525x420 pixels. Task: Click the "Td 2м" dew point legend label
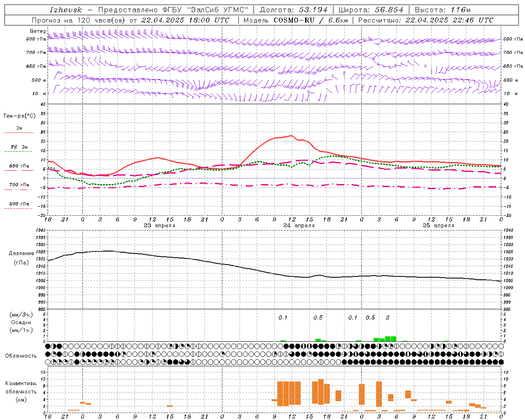[x=19, y=147]
